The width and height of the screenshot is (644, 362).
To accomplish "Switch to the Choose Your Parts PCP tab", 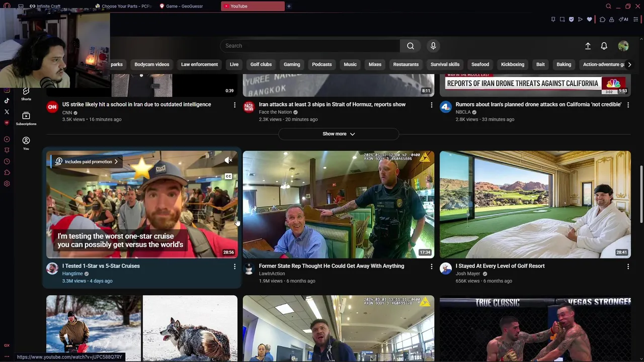I will point(123,6).
